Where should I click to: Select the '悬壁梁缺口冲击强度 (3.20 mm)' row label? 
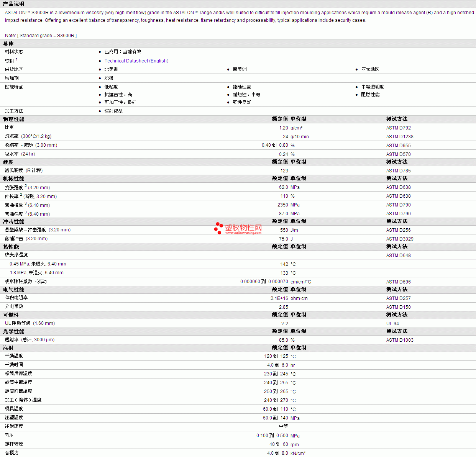[x=38, y=230]
